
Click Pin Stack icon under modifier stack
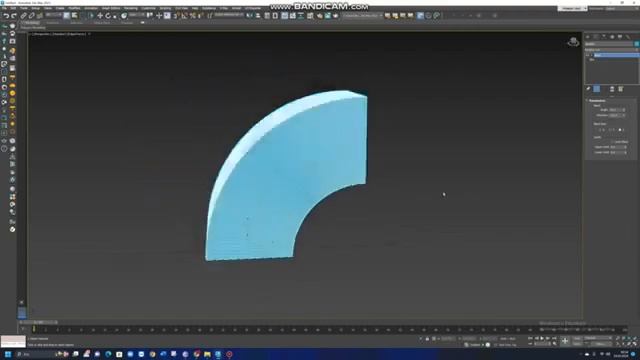588,89
